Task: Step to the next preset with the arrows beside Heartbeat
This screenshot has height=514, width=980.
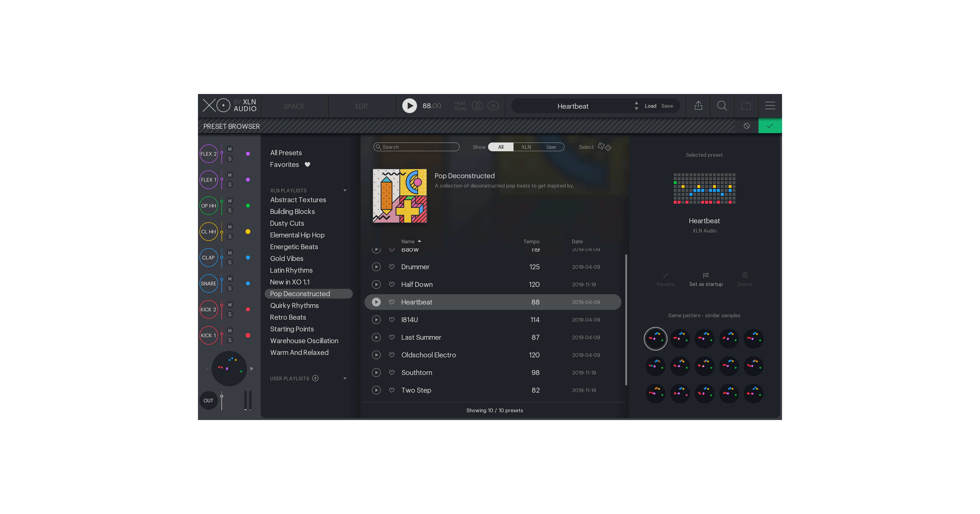Action: 636,109
